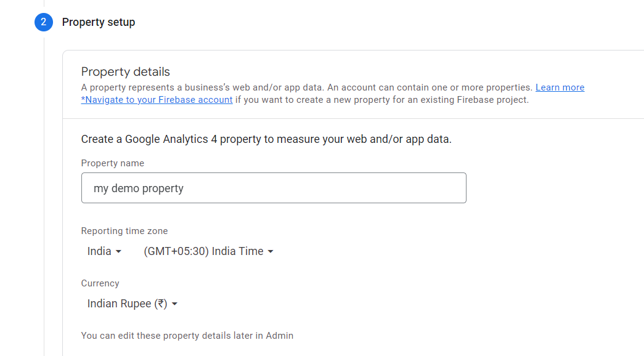The height and width of the screenshot is (356, 644).
Task: Select the Property setup step heading
Action: point(99,22)
